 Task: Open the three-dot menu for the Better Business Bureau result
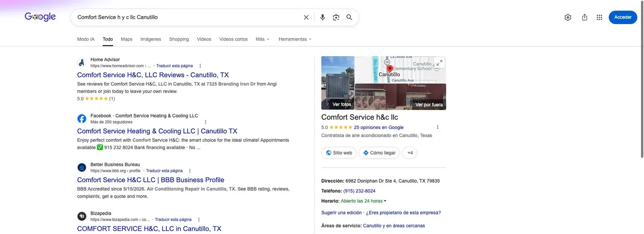(190, 171)
